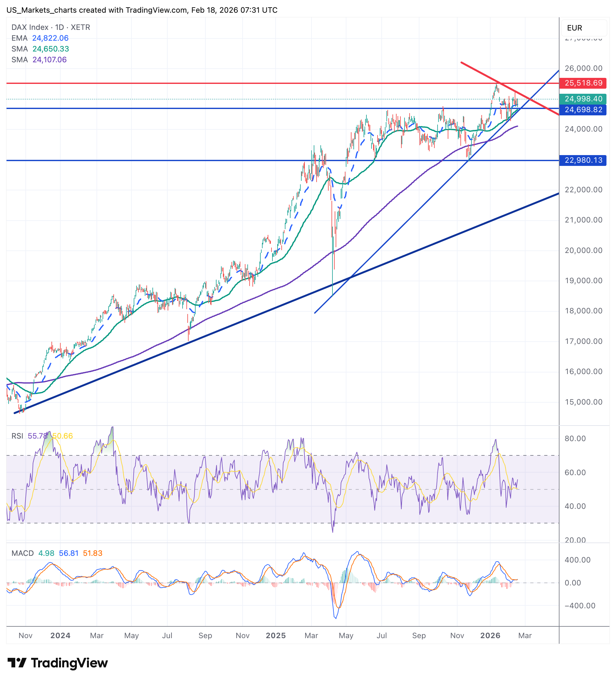Viewport: 616px width, 682px height.
Task: Select the blue 22,980.13 support label
Action: click(583, 160)
